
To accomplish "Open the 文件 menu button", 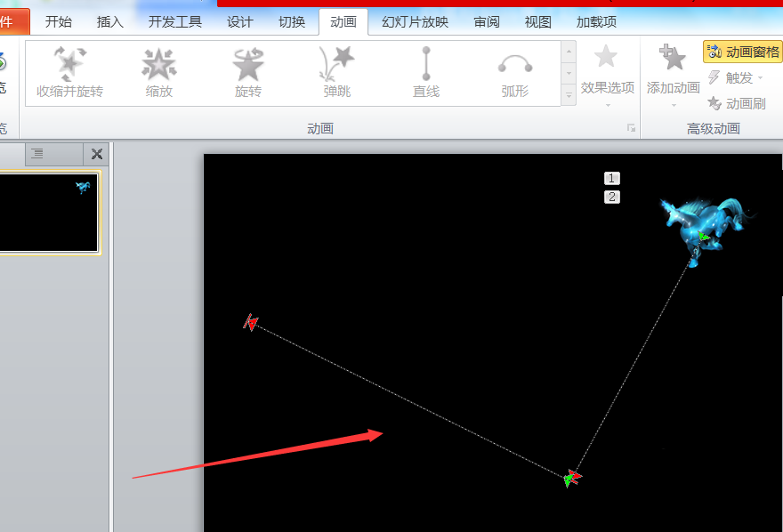I will coord(12,22).
